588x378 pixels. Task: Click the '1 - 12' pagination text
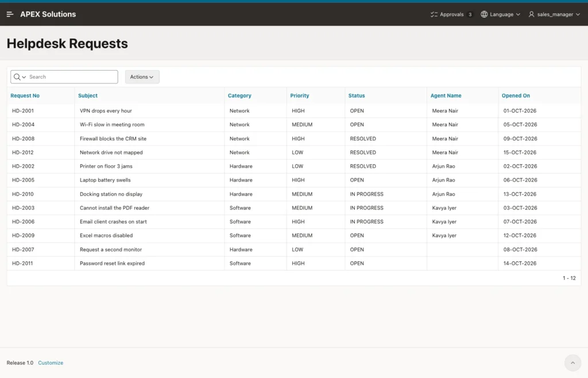coord(569,278)
